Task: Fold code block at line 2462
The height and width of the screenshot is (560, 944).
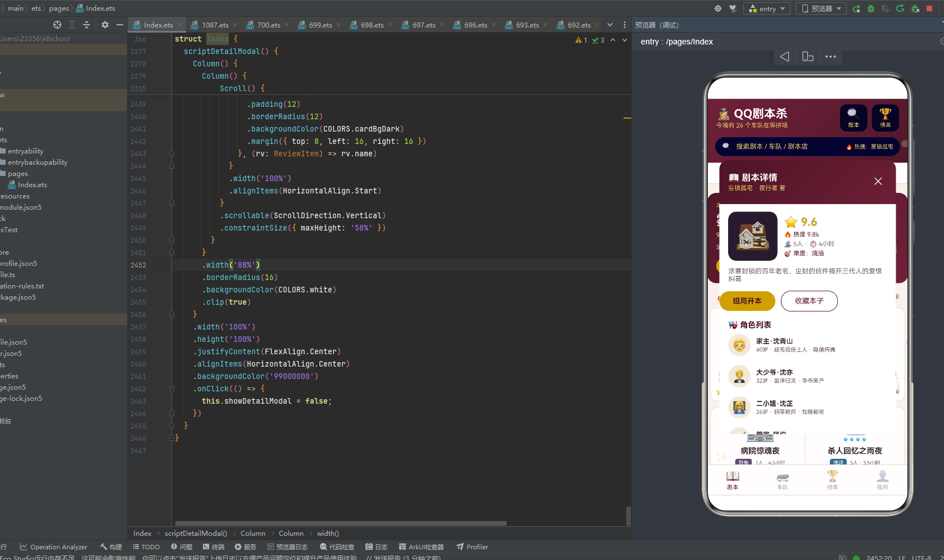Action: click(171, 389)
